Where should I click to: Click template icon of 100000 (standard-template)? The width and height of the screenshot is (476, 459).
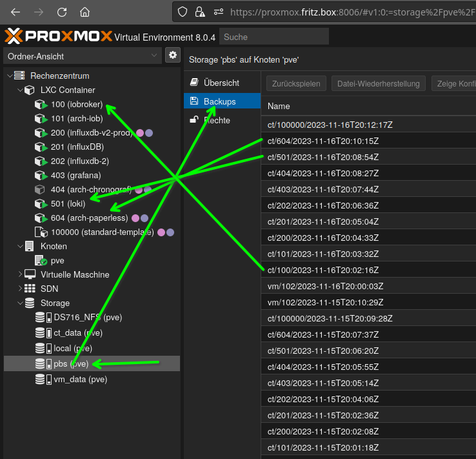tap(41, 232)
